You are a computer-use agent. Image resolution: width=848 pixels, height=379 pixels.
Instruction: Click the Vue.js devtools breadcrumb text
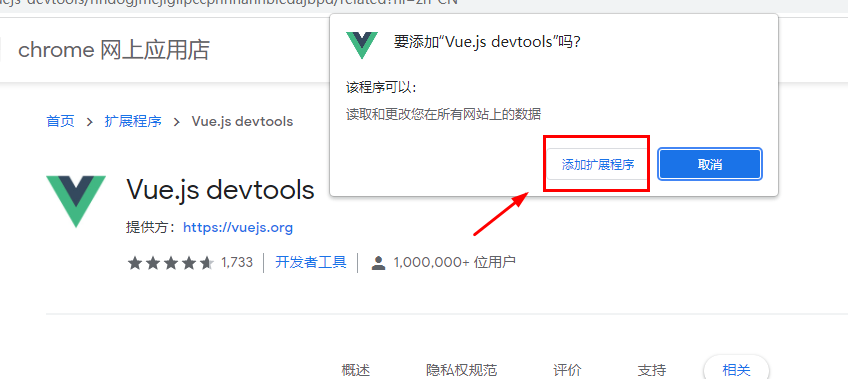click(x=242, y=121)
